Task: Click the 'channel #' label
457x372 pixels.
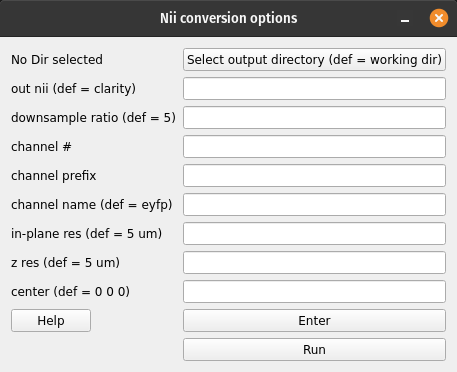Action: click(x=41, y=147)
